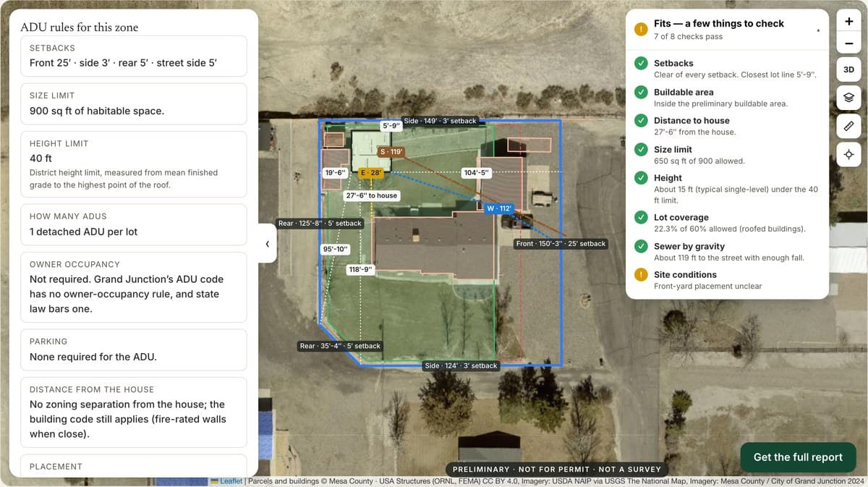Click the green check beside Buildable area
The image size is (868, 487).
tap(641, 92)
